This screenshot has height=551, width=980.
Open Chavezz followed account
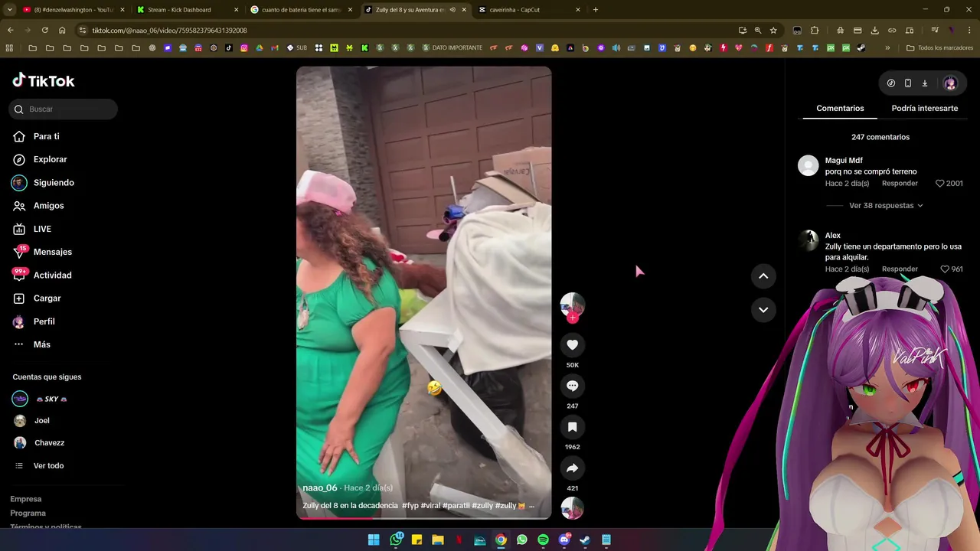coord(39,443)
